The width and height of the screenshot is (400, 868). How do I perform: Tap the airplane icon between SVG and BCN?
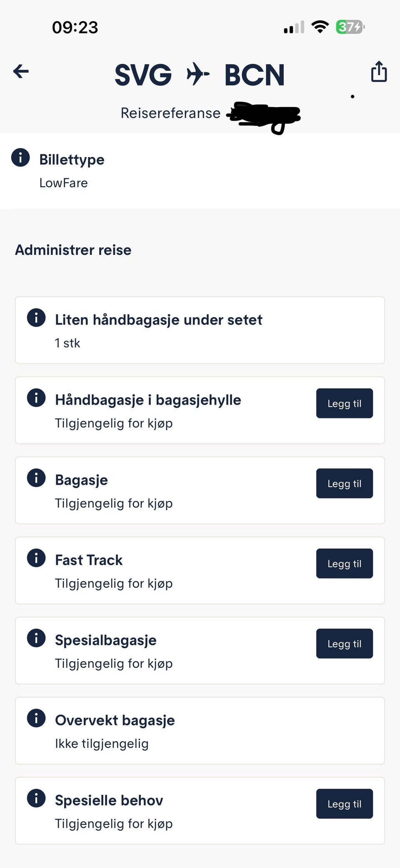point(197,74)
